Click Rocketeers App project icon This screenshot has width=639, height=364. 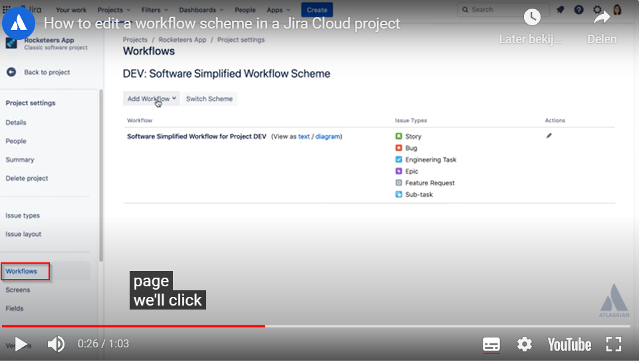11,43
